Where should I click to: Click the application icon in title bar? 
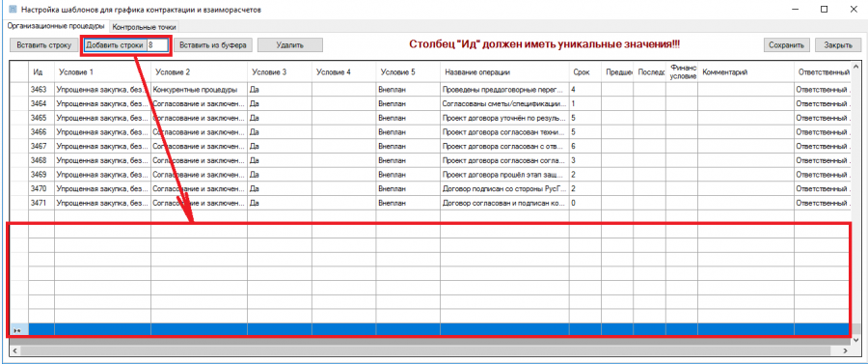click(13, 9)
